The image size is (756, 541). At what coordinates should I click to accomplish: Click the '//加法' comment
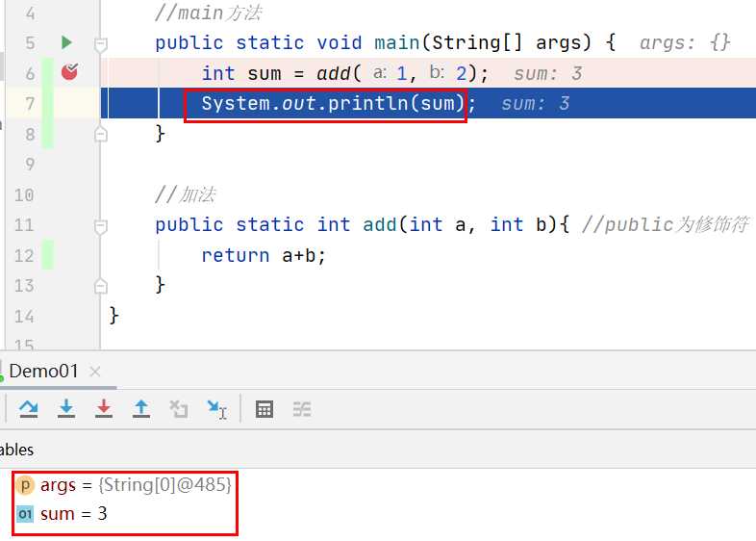pyautogui.click(x=185, y=194)
